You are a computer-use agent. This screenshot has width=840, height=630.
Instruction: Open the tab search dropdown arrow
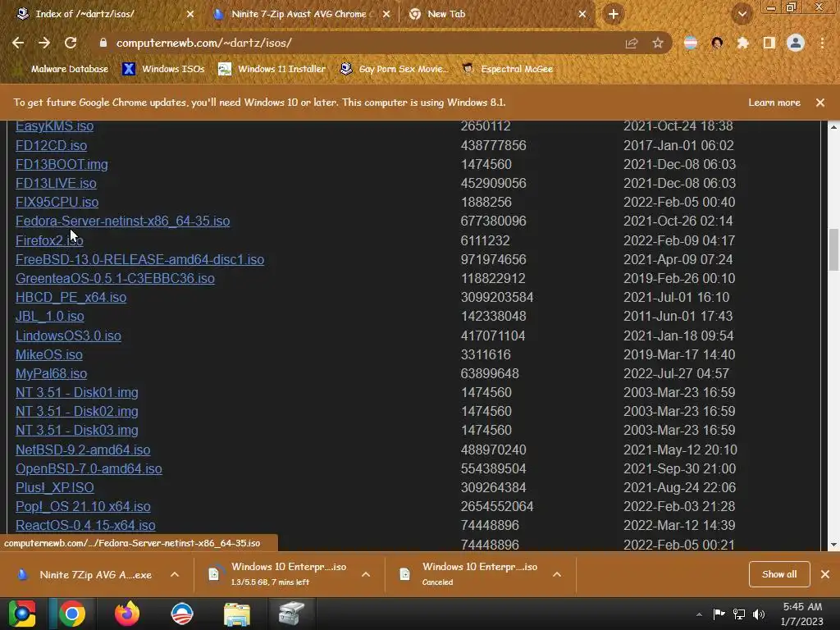(742, 14)
